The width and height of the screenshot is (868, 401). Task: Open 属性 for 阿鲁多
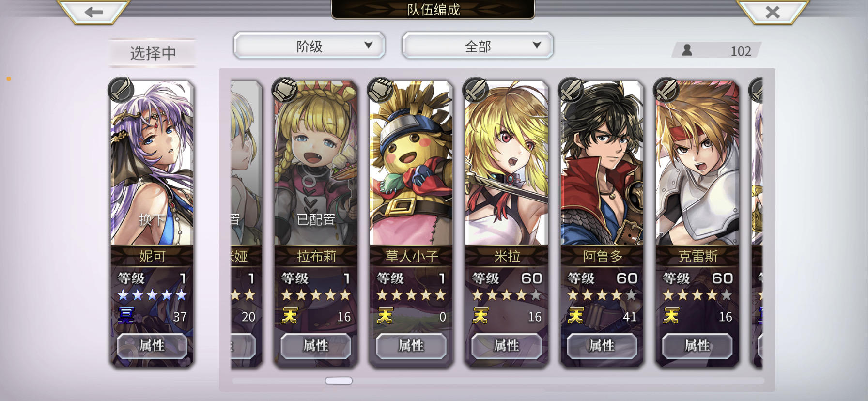coord(602,346)
